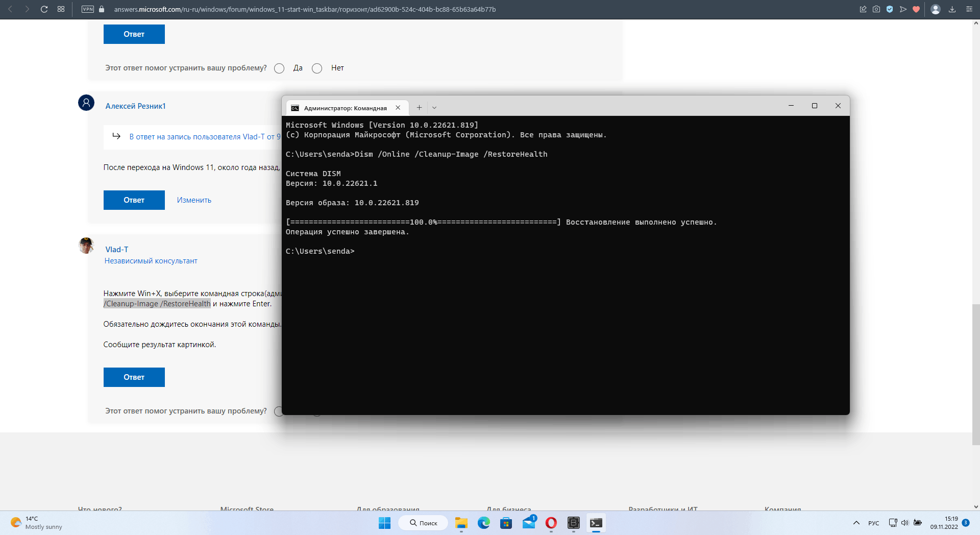Click the battery icon in system tray
The width and height of the screenshot is (980, 535).
coord(918,523)
